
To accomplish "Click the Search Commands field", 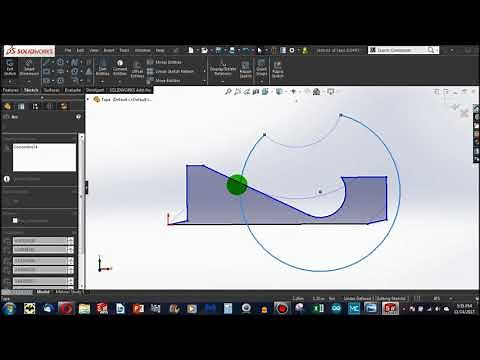I will tap(402, 50).
